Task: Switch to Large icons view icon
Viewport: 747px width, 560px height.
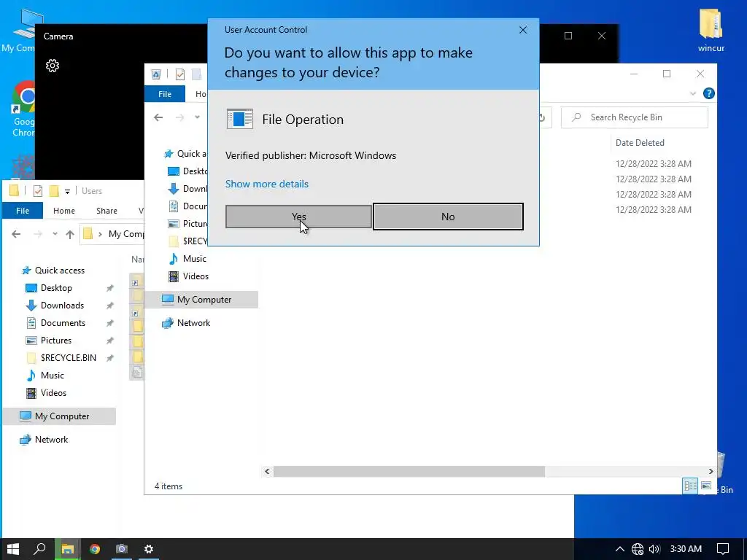Action: [706, 486]
